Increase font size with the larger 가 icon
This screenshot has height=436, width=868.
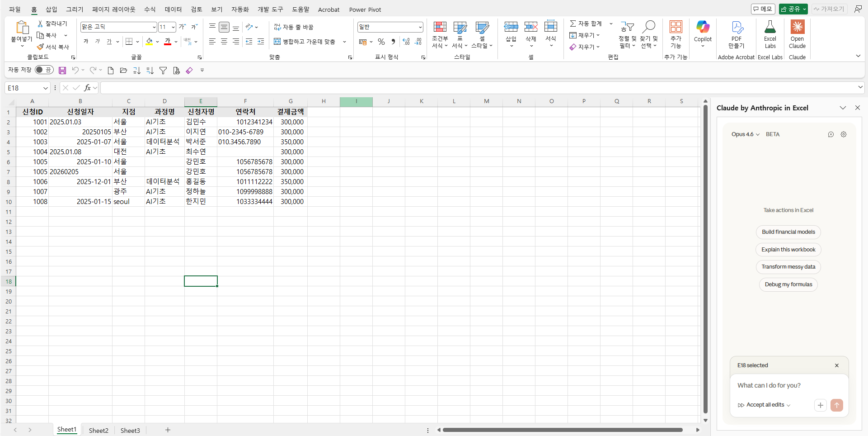[x=183, y=27]
